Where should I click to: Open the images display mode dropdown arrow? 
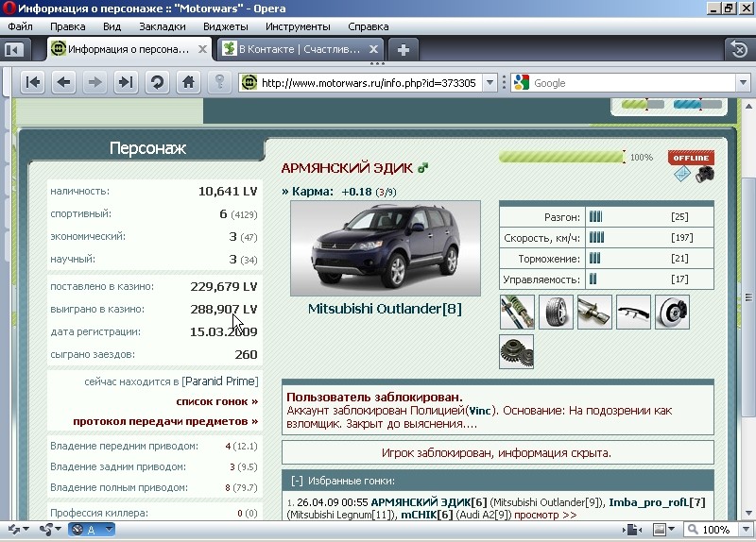(x=671, y=530)
